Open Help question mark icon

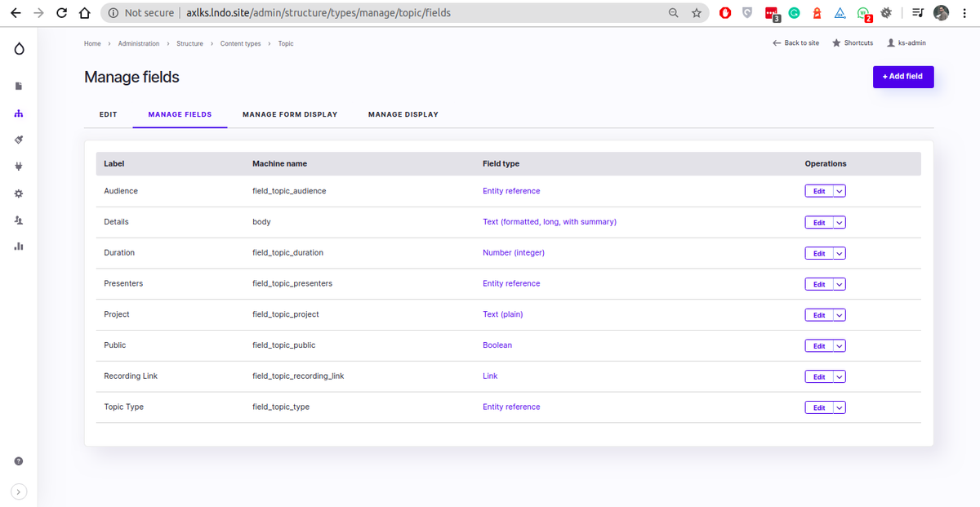click(x=19, y=461)
